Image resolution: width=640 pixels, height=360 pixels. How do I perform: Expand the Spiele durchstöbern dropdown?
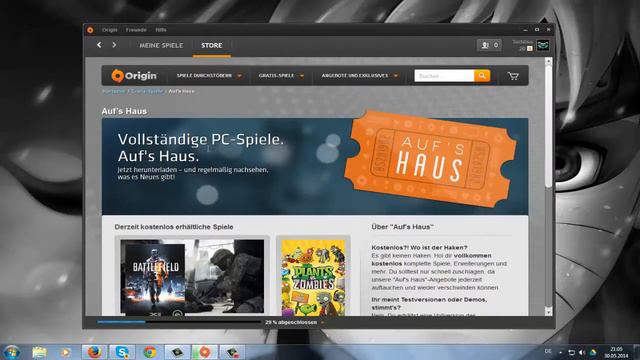(209, 76)
